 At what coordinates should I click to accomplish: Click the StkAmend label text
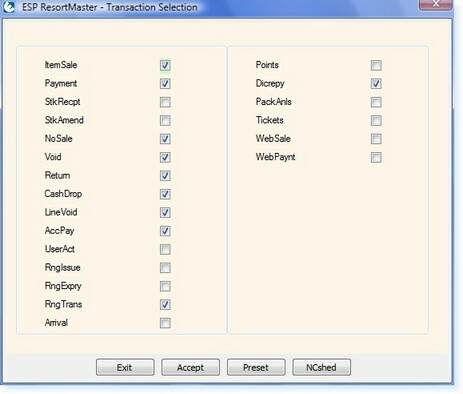[x=64, y=120]
